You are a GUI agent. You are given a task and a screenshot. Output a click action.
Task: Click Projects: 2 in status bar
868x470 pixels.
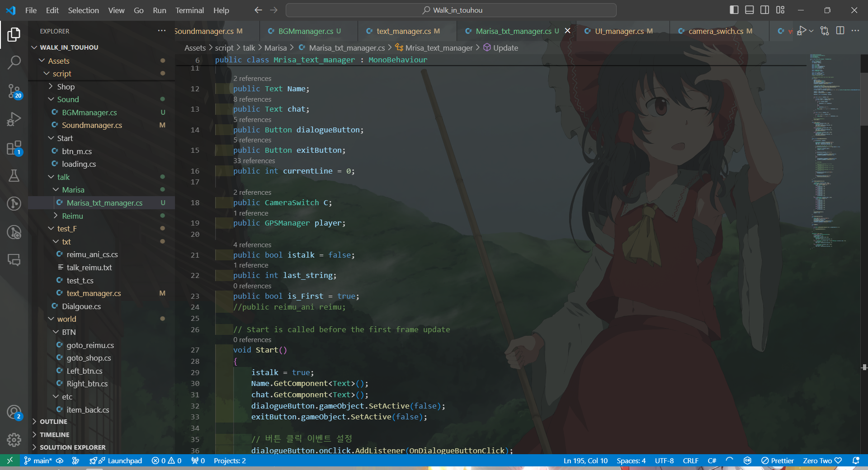[x=230, y=461]
